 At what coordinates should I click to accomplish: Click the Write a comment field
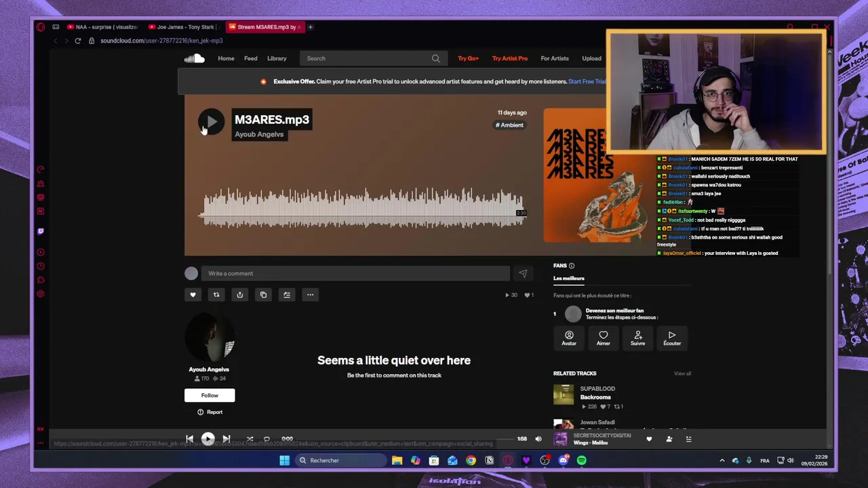click(x=355, y=274)
